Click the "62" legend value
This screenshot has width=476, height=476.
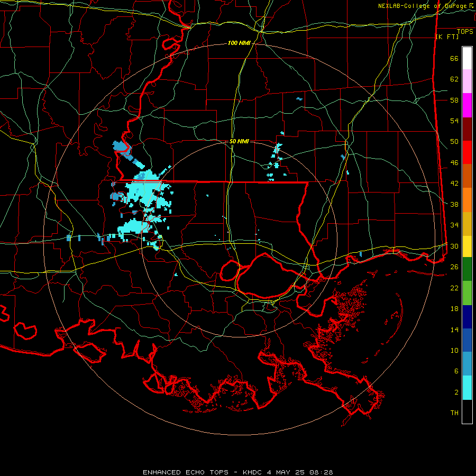[454, 79]
